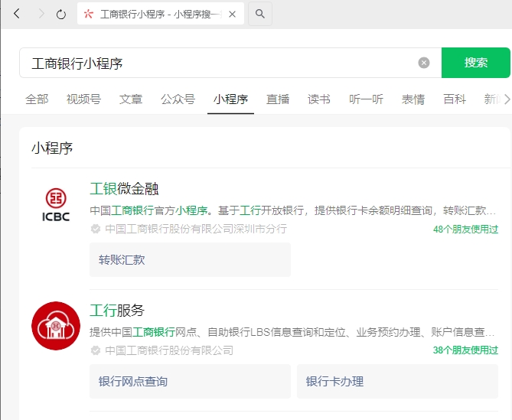The height and width of the screenshot is (420, 512).
Task: Clear the search box text
Action: 424,63
